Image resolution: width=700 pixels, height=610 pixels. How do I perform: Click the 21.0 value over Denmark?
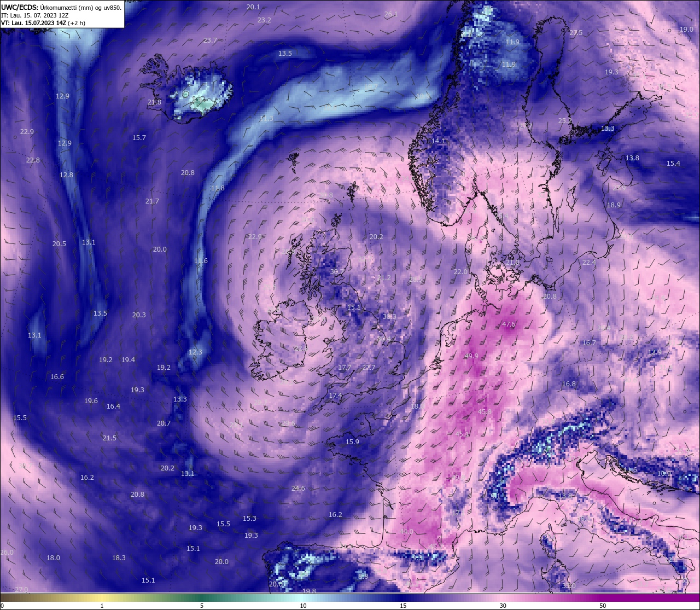click(512, 262)
